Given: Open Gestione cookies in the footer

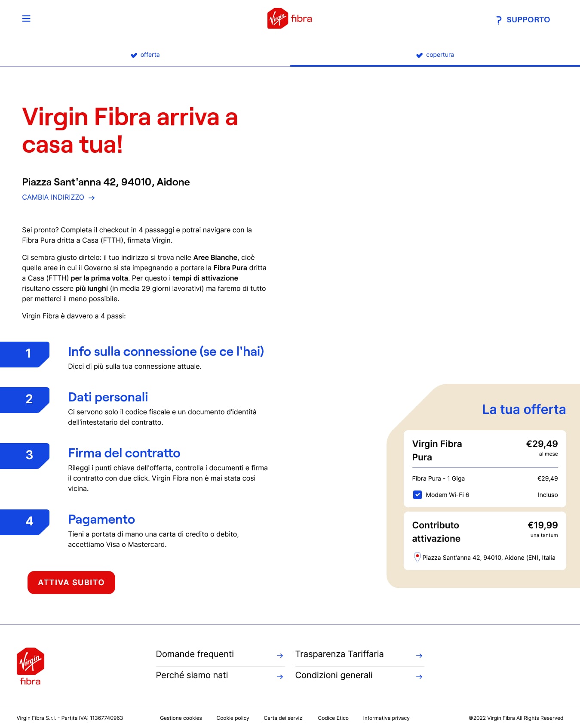Looking at the screenshot, I should [x=181, y=718].
